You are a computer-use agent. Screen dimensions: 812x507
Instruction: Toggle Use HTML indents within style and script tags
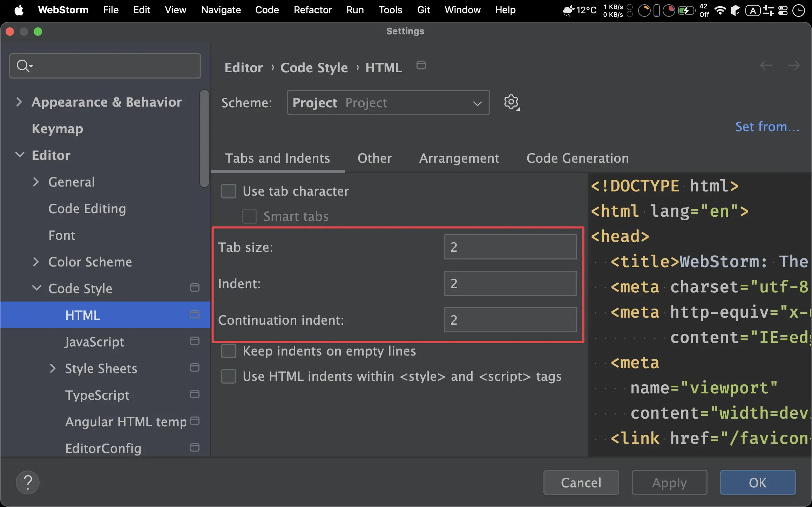(x=229, y=376)
